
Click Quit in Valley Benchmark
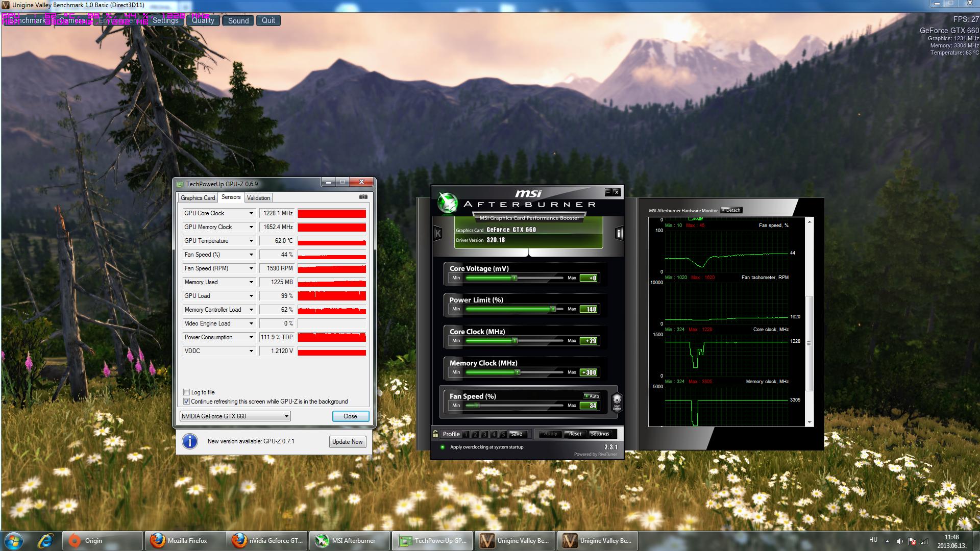point(268,20)
